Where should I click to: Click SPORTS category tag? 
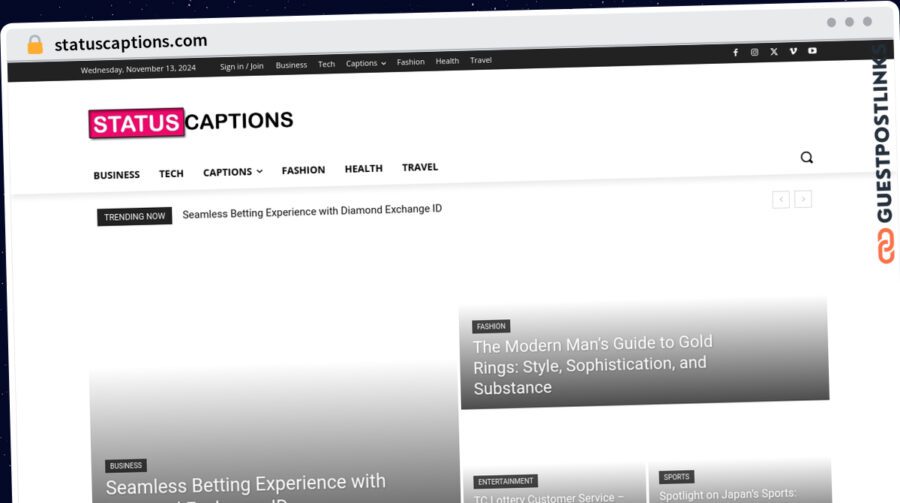(676, 477)
